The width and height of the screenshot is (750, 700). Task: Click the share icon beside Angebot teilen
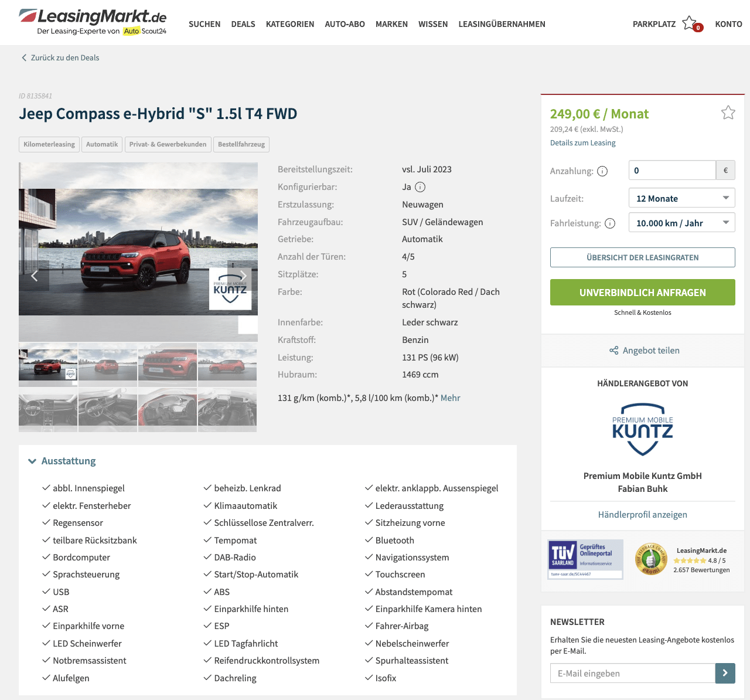click(613, 351)
